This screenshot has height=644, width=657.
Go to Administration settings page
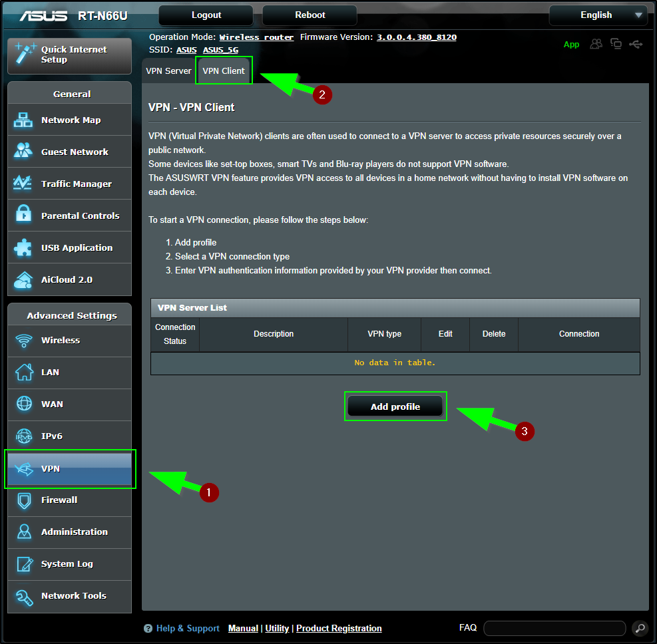pos(69,532)
